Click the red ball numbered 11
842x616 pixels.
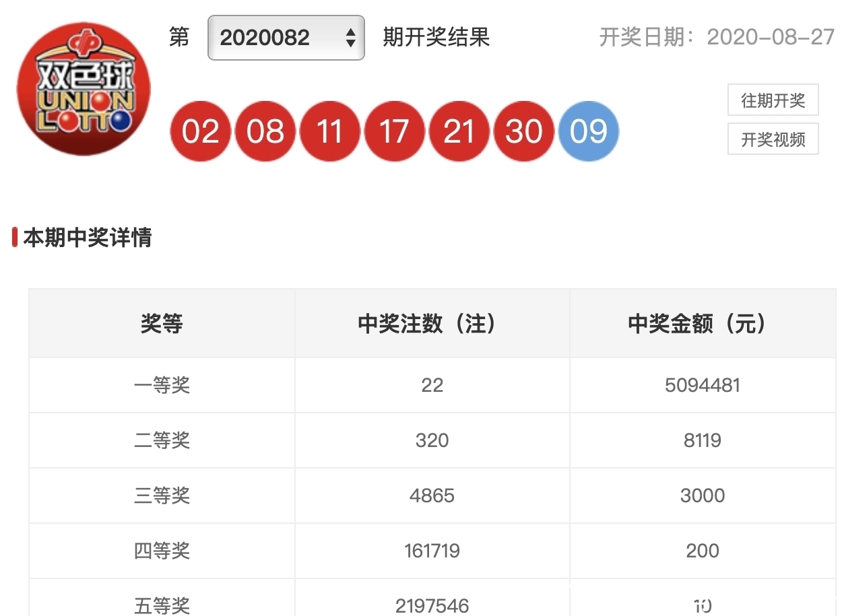tap(329, 131)
